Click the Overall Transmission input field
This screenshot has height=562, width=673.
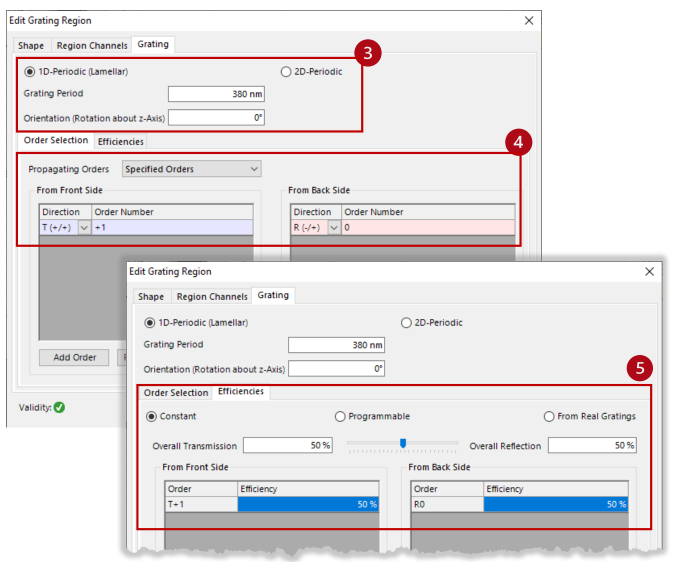tap(288, 445)
